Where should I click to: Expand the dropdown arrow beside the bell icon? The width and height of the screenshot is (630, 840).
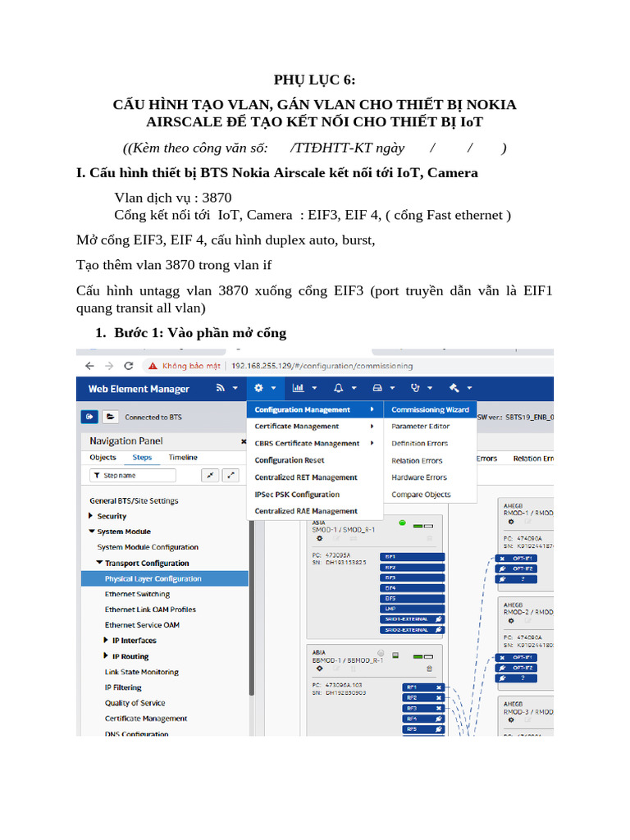click(x=354, y=388)
